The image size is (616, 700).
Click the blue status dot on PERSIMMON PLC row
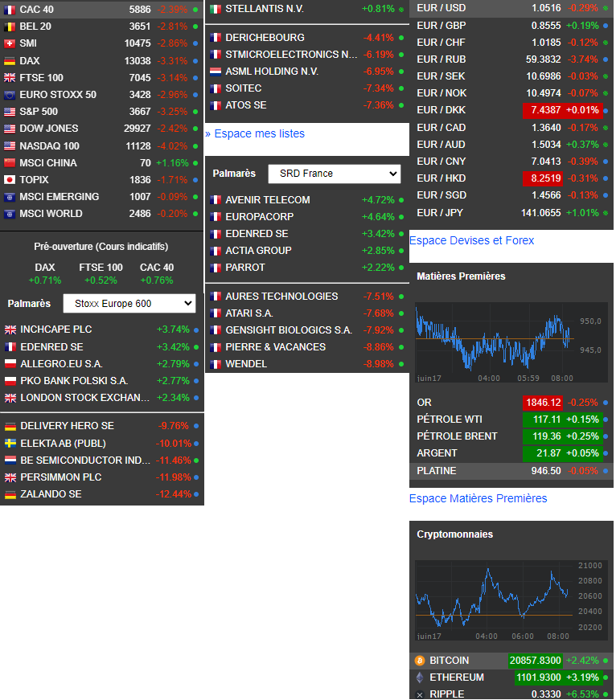click(196, 477)
